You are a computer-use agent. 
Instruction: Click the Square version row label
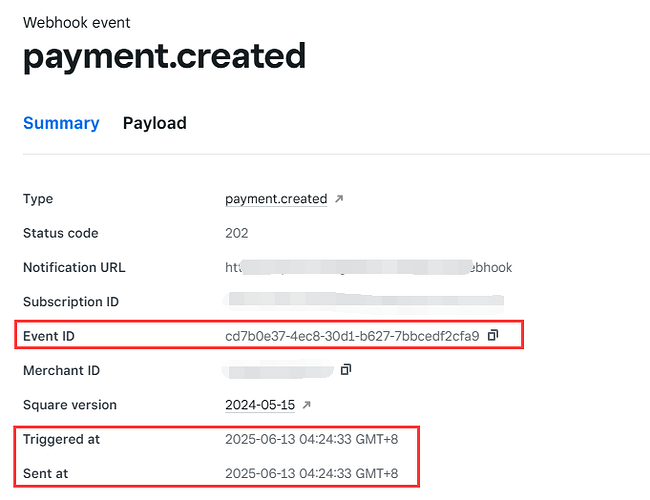(70, 405)
